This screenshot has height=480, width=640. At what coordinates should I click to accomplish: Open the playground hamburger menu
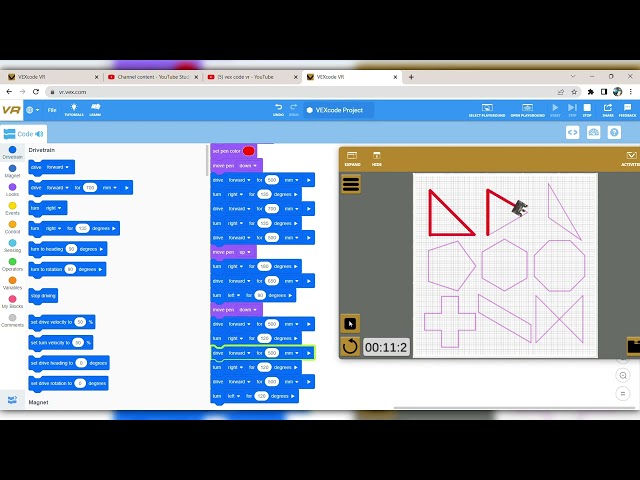pyautogui.click(x=351, y=184)
